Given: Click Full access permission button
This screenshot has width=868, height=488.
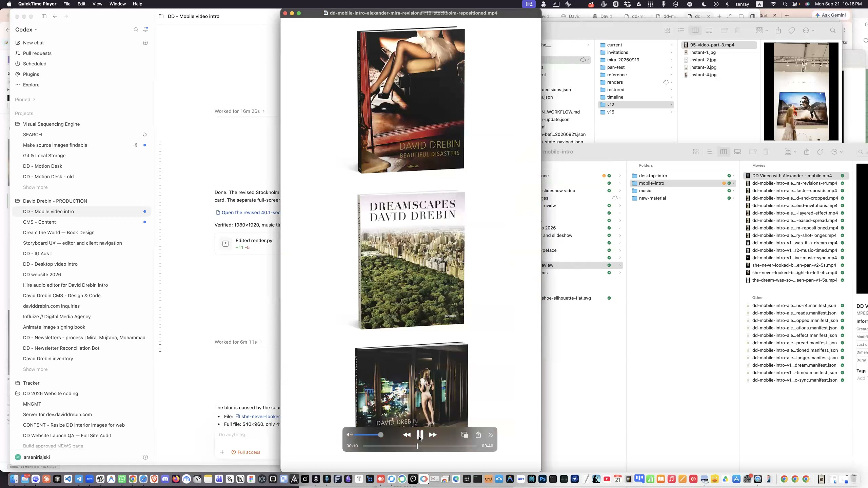Looking at the screenshot, I should click(x=246, y=452).
